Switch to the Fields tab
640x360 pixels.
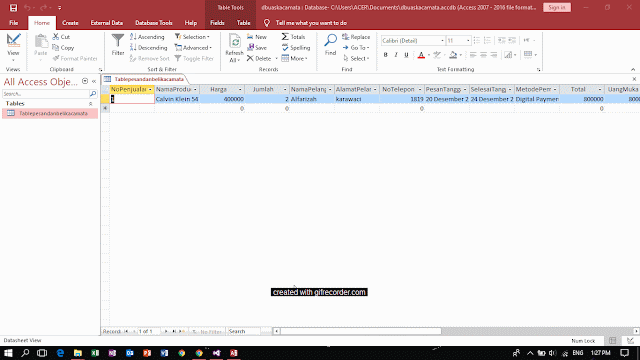tap(217, 23)
